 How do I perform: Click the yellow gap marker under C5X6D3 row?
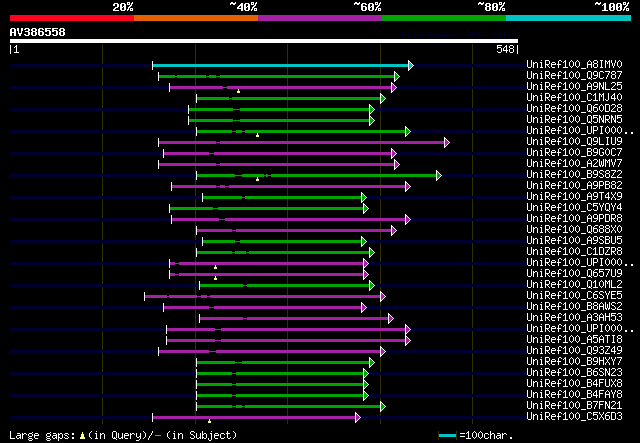209,421
